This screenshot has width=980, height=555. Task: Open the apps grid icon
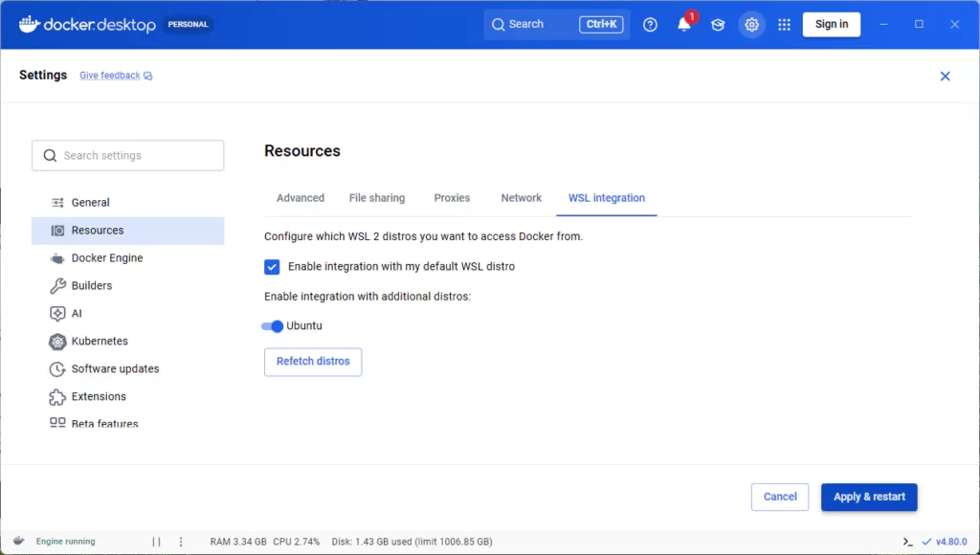click(784, 24)
